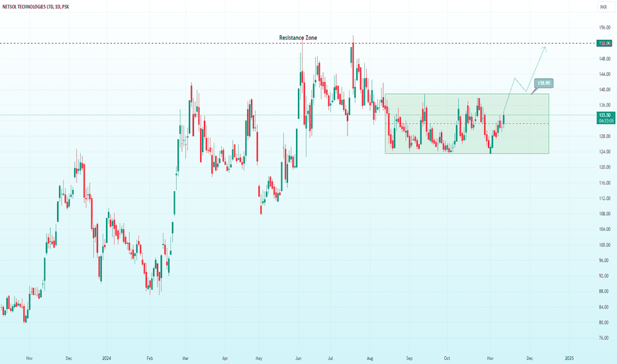The height and width of the screenshot is (364, 617).
Task: Click the 120.00 price axis label
Action: [604, 167]
